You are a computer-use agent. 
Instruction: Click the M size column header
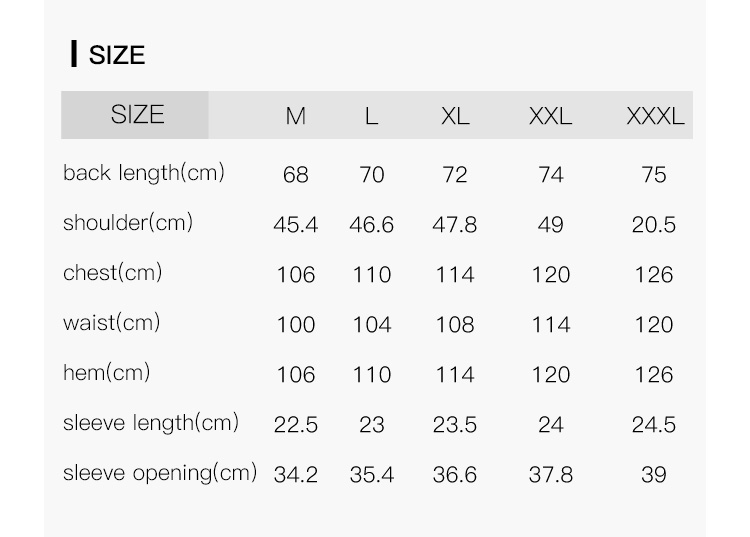pyautogui.click(x=295, y=116)
